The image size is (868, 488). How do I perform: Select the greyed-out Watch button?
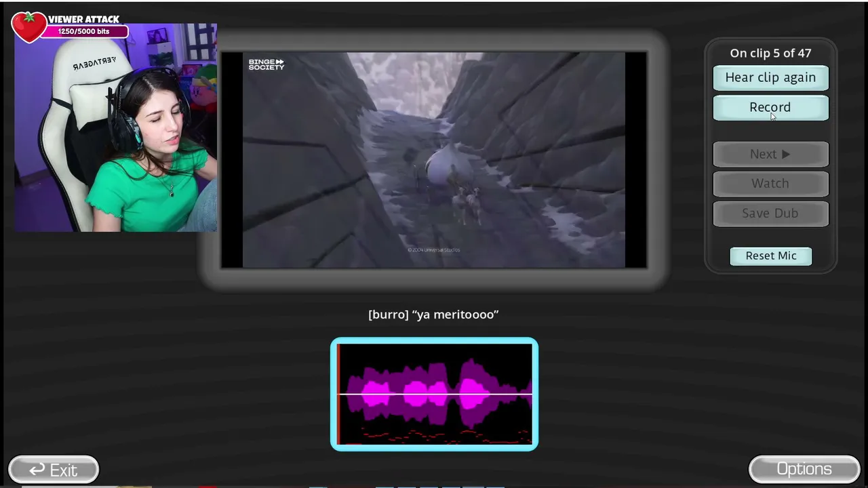770,183
